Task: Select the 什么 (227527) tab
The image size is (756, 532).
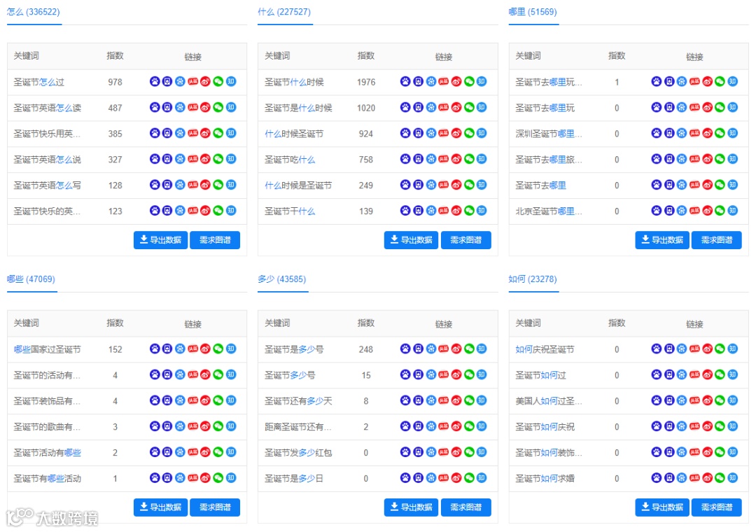Action: [284, 12]
